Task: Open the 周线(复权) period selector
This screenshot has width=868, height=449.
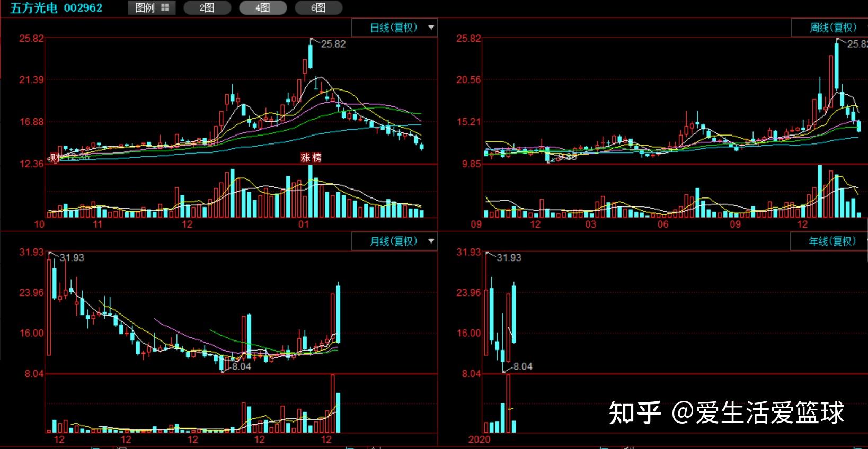Action: point(829,28)
